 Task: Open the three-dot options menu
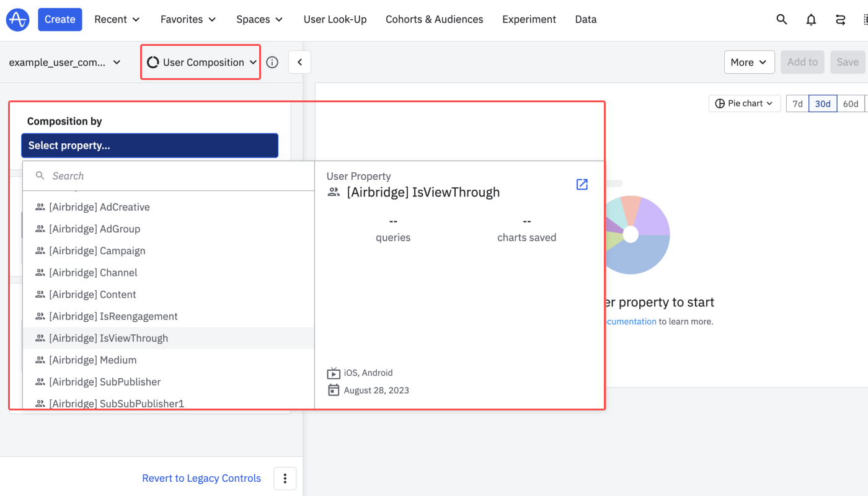285,478
